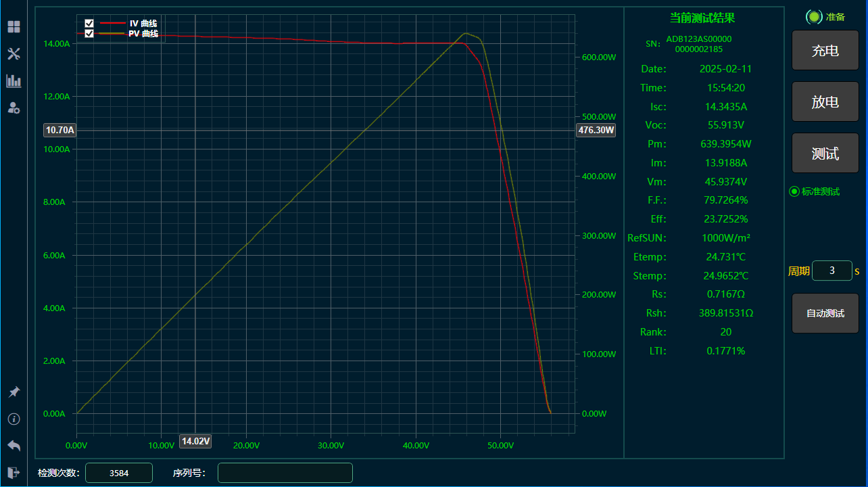Click the 检测次数 field showing 3584
The image size is (868, 487).
119,473
